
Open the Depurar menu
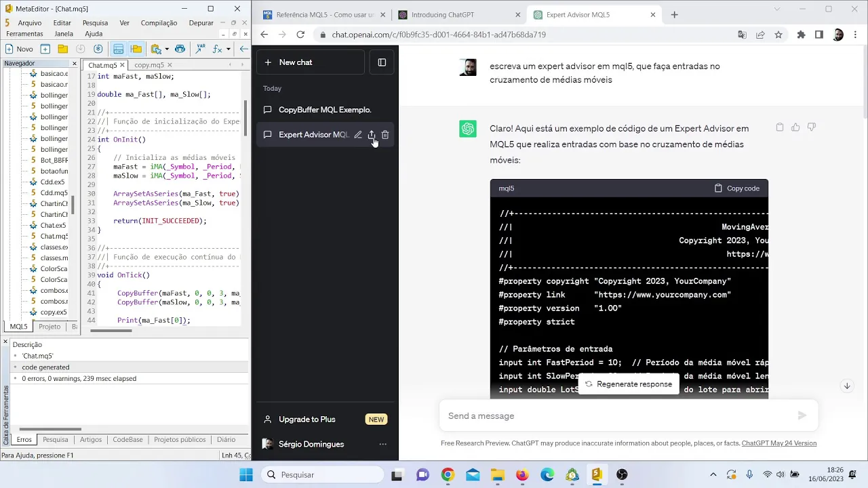point(201,23)
